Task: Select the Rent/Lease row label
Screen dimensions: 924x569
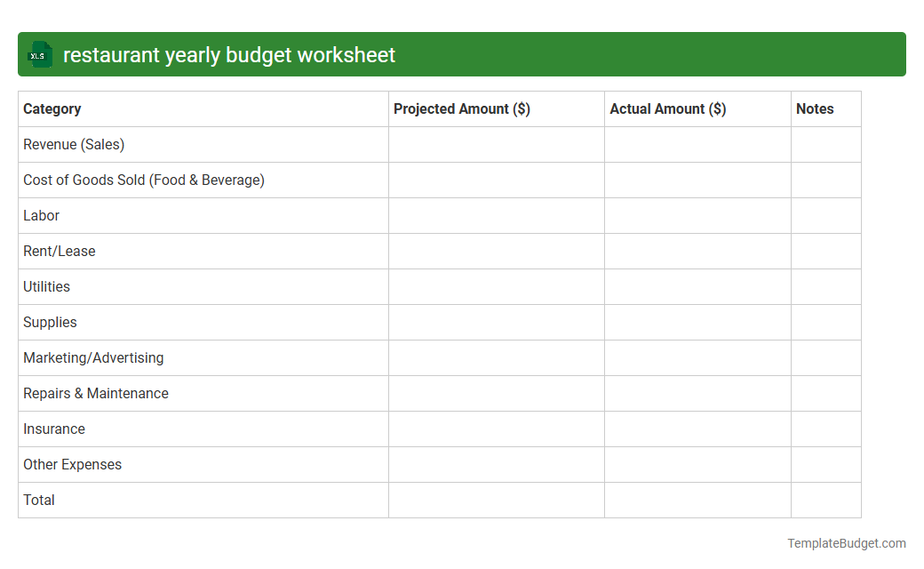Action: [x=60, y=251]
